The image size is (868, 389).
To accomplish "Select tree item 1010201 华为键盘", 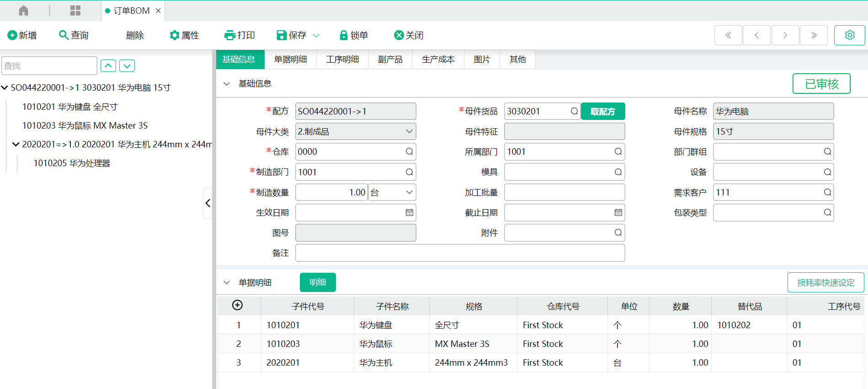I will point(70,107).
